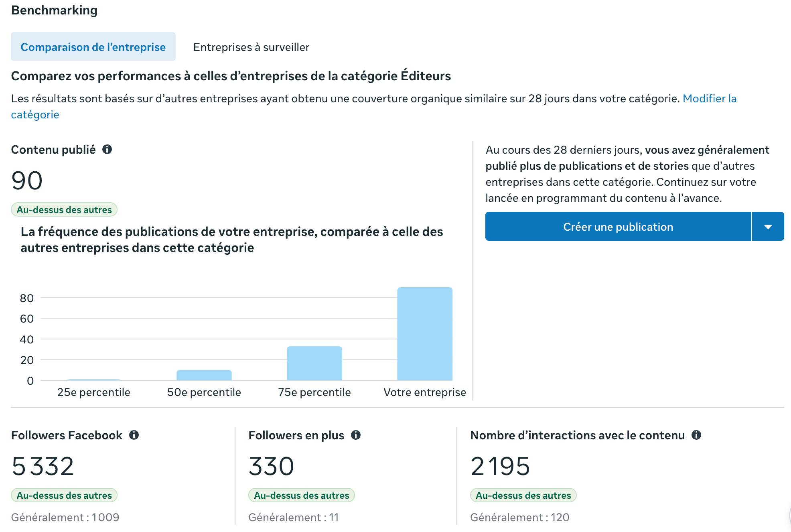Viewport: 791px width, 532px height.
Task: Click the 'Généralement : 11' text
Action: [x=294, y=517]
